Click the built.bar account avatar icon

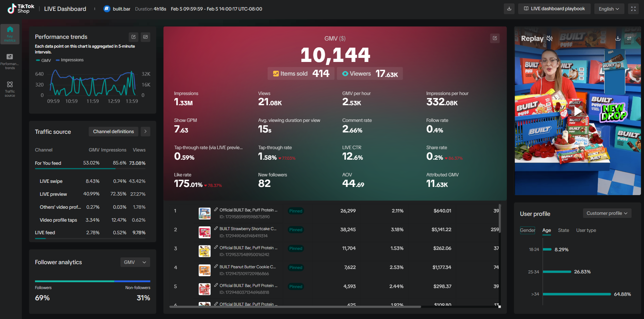tap(107, 9)
